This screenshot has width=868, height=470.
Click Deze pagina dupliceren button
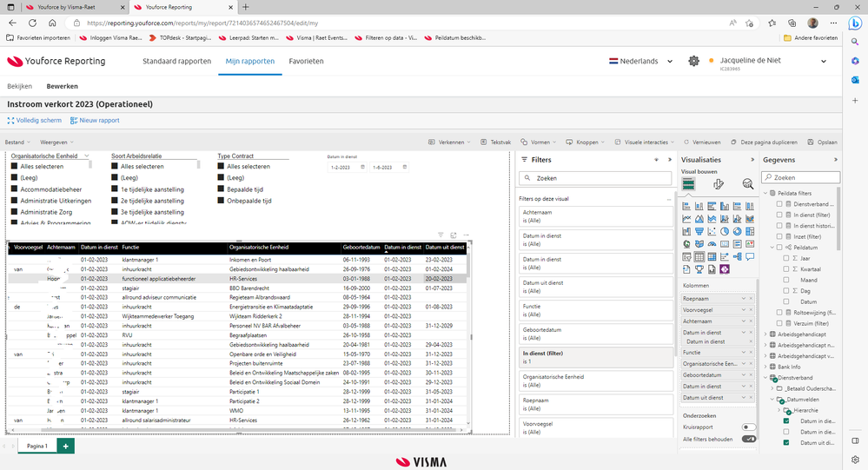764,142
